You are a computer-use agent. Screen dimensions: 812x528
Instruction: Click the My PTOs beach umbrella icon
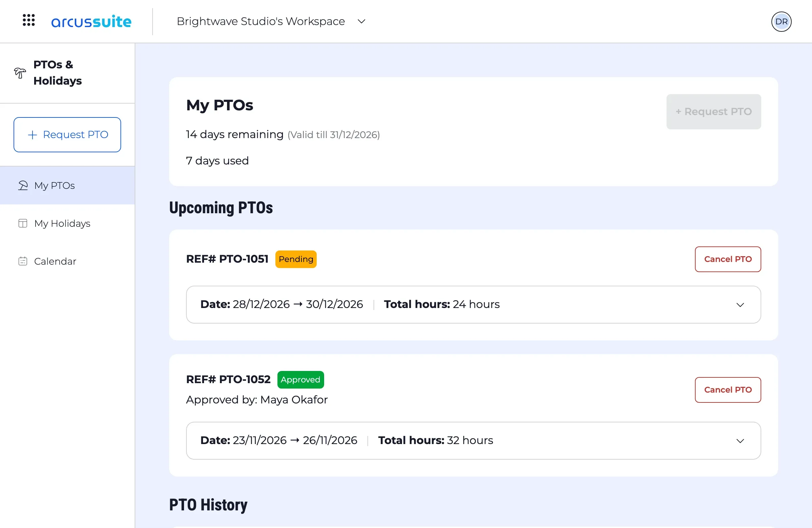(x=23, y=185)
